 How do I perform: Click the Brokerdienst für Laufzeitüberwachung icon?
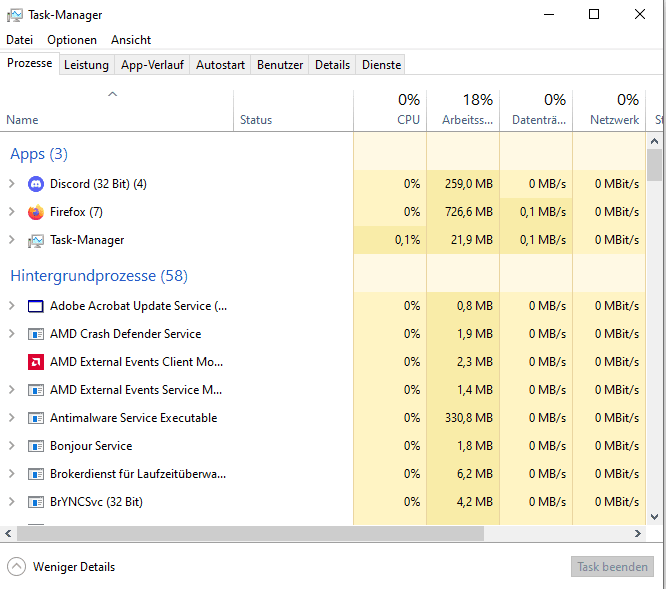[36, 474]
